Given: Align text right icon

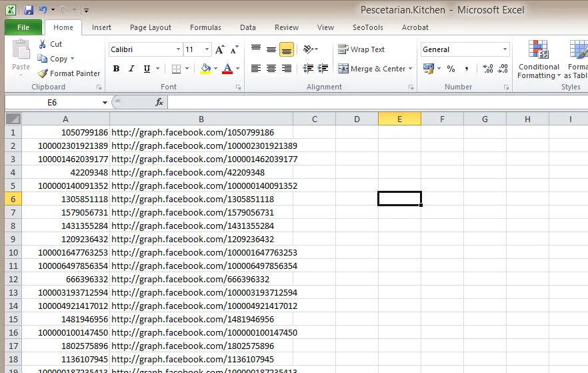Looking at the screenshot, I should [287, 69].
